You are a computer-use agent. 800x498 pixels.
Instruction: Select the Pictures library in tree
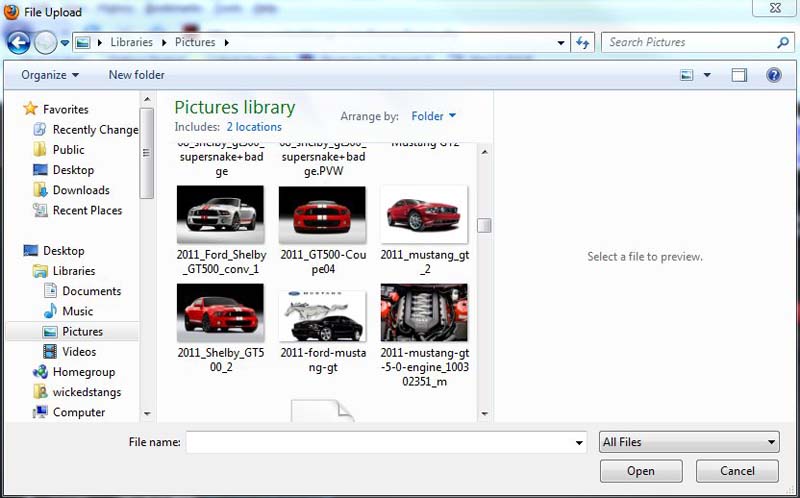pyautogui.click(x=73, y=332)
